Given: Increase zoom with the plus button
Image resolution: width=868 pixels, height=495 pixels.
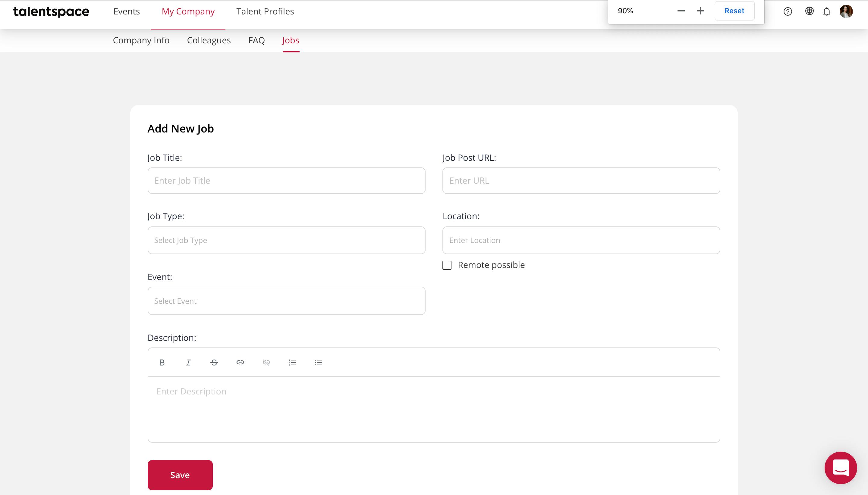Looking at the screenshot, I should (x=700, y=11).
